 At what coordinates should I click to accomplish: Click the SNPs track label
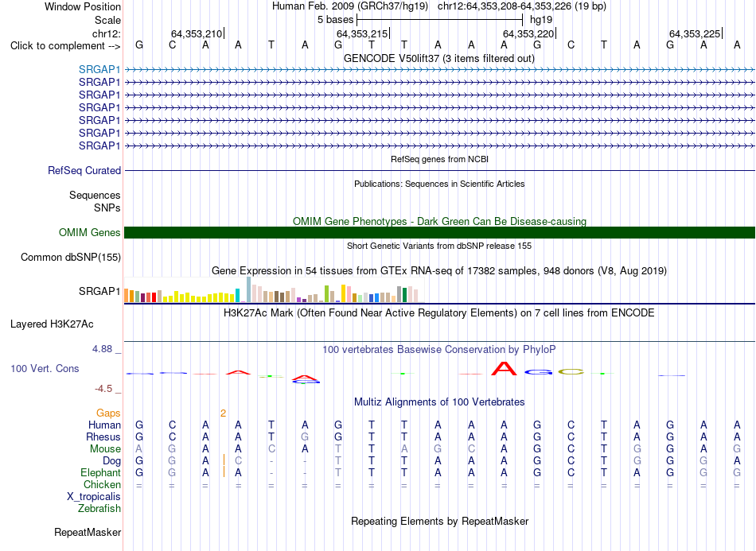[x=107, y=208]
